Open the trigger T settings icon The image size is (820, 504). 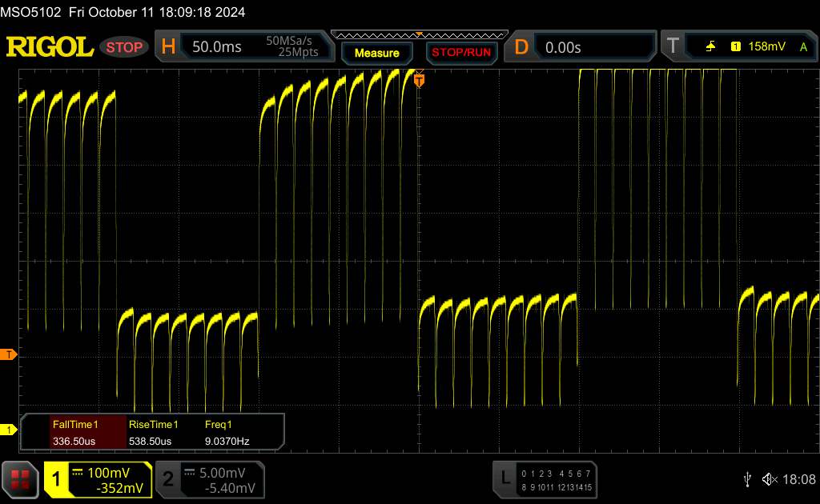673,46
